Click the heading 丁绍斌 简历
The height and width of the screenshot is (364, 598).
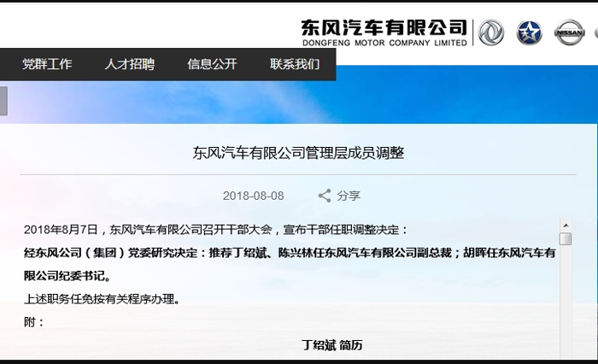click(332, 345)
